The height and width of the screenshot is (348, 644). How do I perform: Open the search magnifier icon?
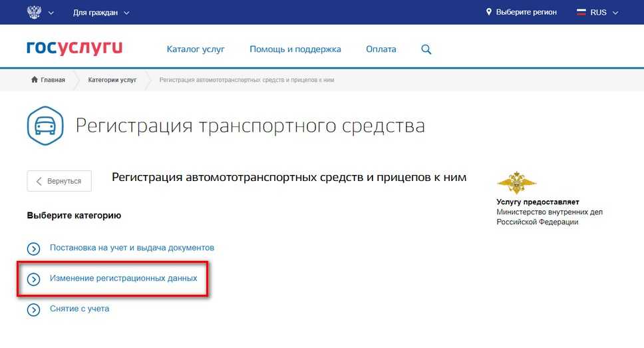[426, 49]
